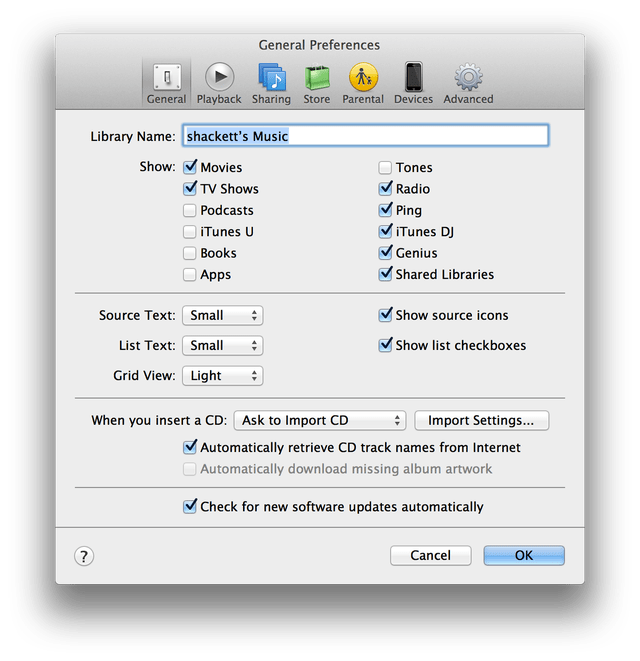Uncheck the Radio checkbox
Image resolution: width=640 pixels, height=661 pixels.
(x=385, y=188)
